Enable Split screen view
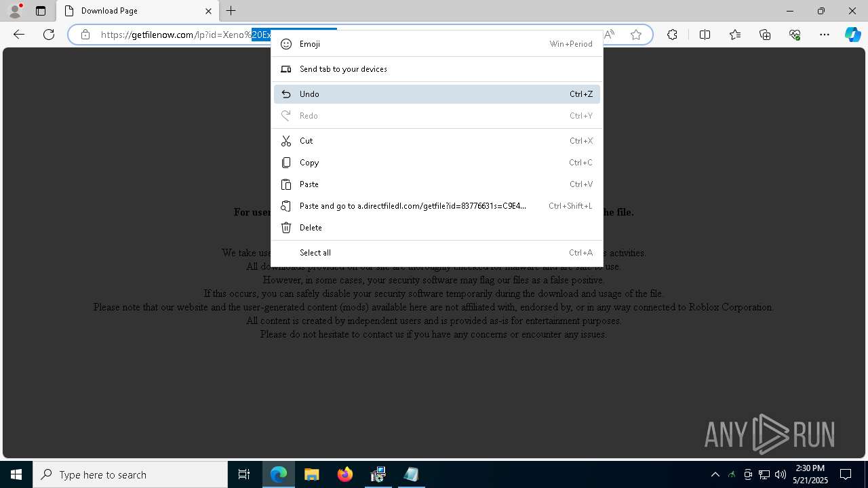 click(x=705, y=35)
